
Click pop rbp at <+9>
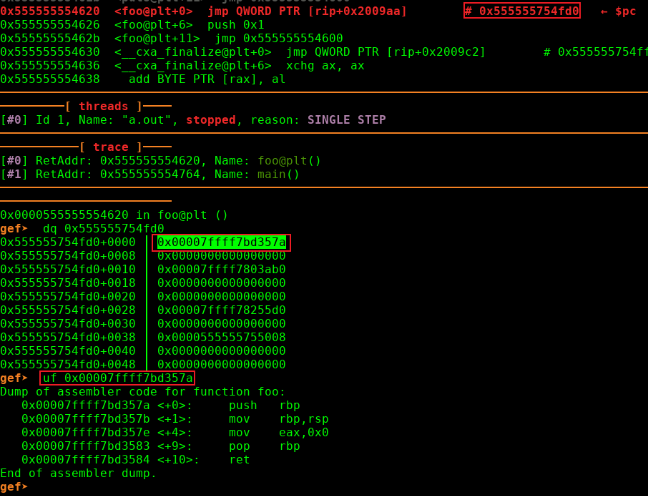click(264, 446)
